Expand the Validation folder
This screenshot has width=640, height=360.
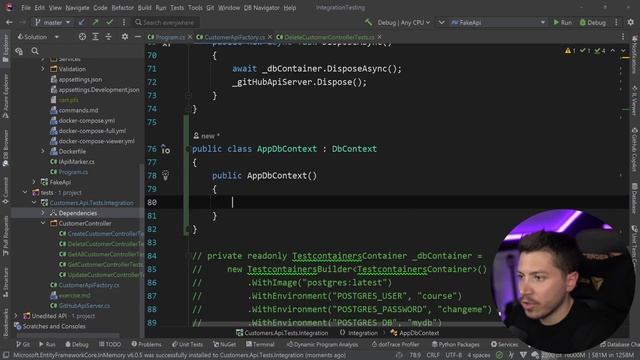[x=43, y=69]
